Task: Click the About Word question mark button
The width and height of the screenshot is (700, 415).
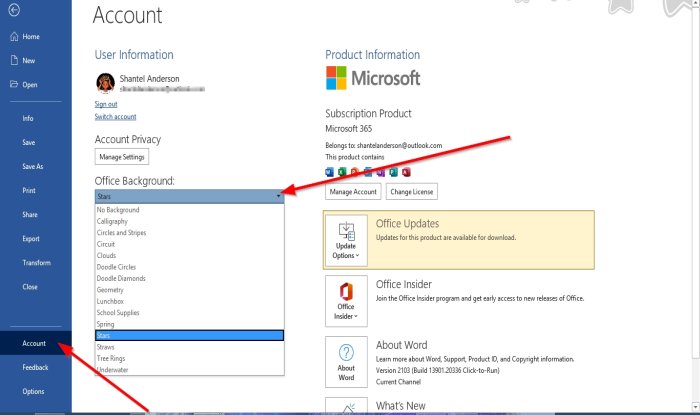Action: [x=346, y=362]
